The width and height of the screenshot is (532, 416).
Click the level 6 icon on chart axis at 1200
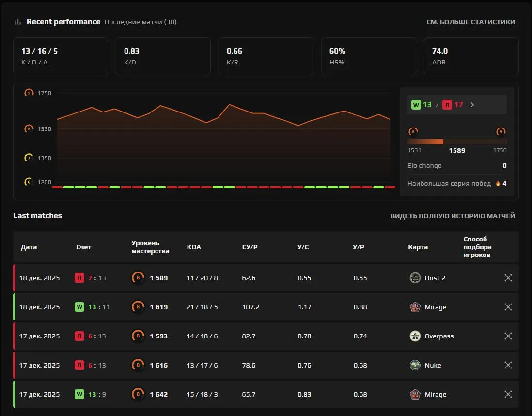[x=29, y=182]
